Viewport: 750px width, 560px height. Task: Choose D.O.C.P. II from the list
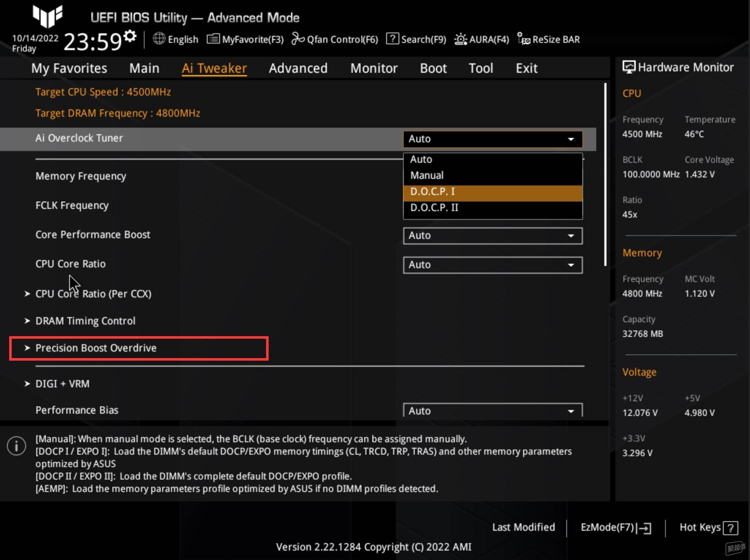[493, 208]
